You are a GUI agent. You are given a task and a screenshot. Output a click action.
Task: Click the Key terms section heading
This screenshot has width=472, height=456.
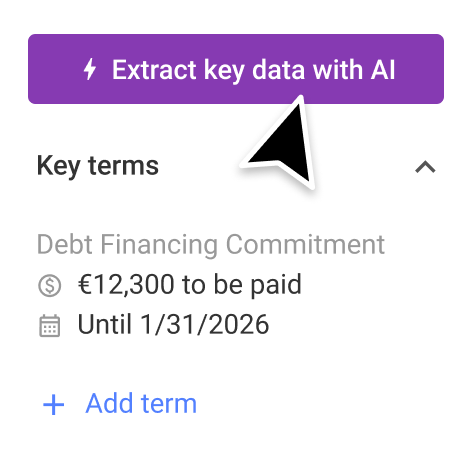coord(98,166)
